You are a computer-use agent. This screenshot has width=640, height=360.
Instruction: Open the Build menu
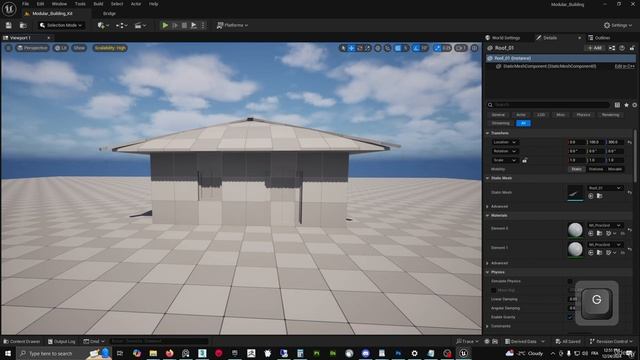tap(98, 4)
